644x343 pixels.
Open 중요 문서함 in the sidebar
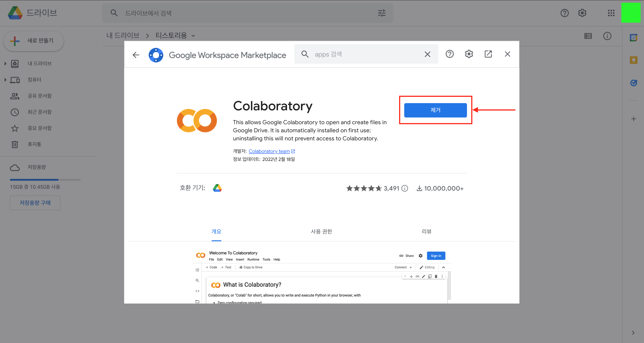(39, 128)
